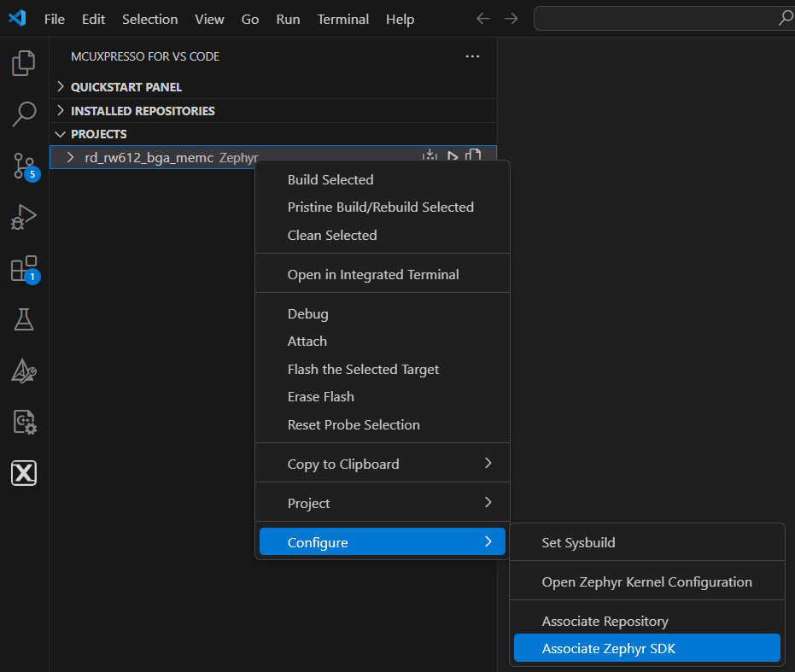Select Pristine Build/Rebuild Selected

380,207
